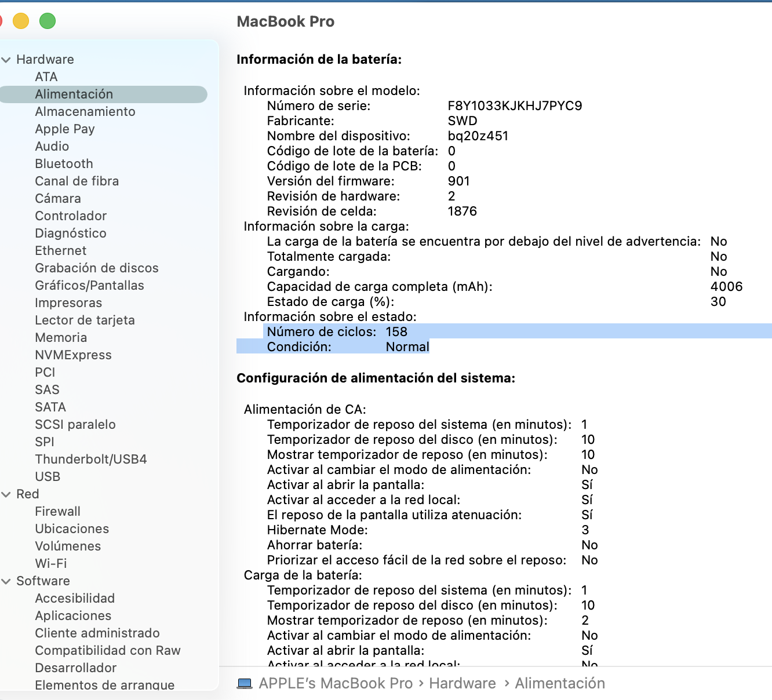Image resolution: width=772 pixels, height=700 pixels.
Task: Select NVMExpress in the sidebar
Action: click(73, 355)
